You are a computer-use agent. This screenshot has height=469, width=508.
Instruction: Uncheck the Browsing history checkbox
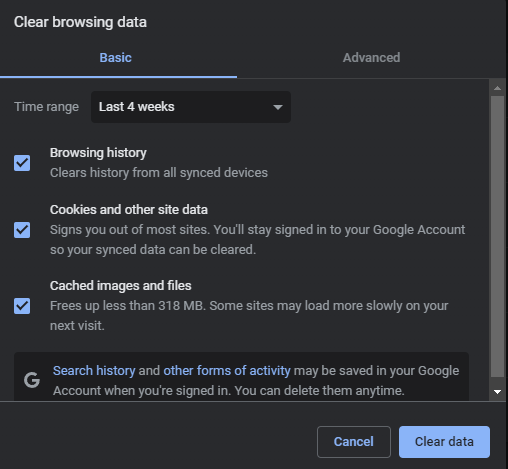[x=22, y=163]
